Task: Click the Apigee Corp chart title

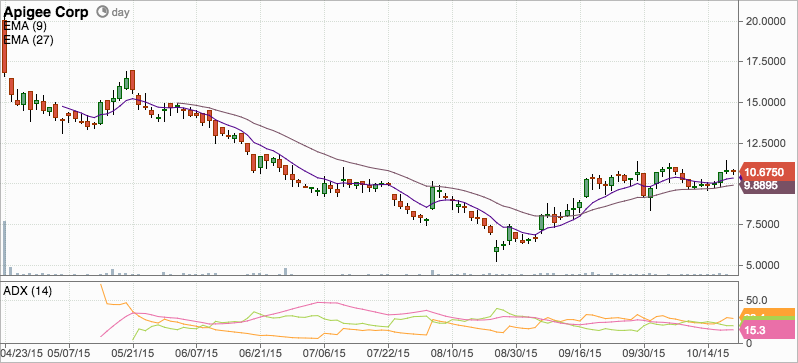Action: (x=47, y=11)
